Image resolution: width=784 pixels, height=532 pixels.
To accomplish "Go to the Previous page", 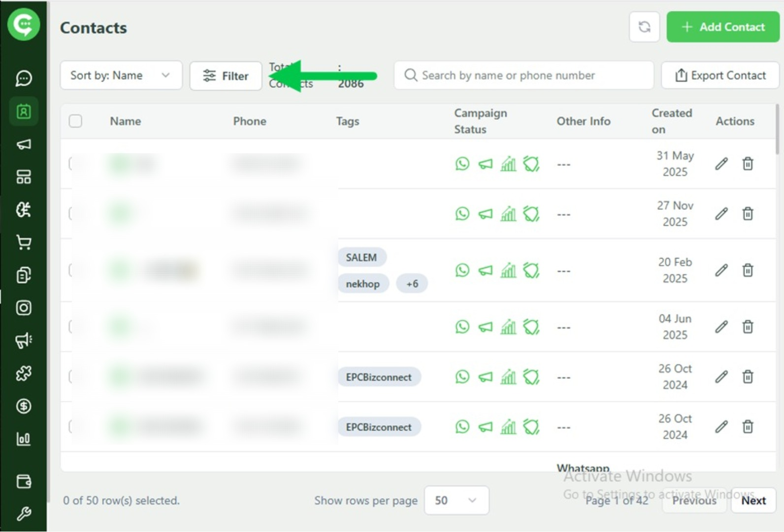I will (694, 500).
